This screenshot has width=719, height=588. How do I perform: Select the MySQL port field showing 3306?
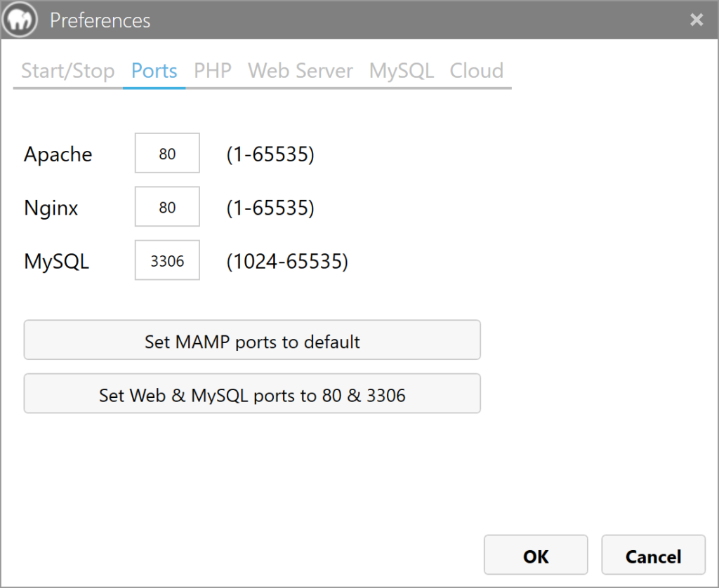[167, 261]
